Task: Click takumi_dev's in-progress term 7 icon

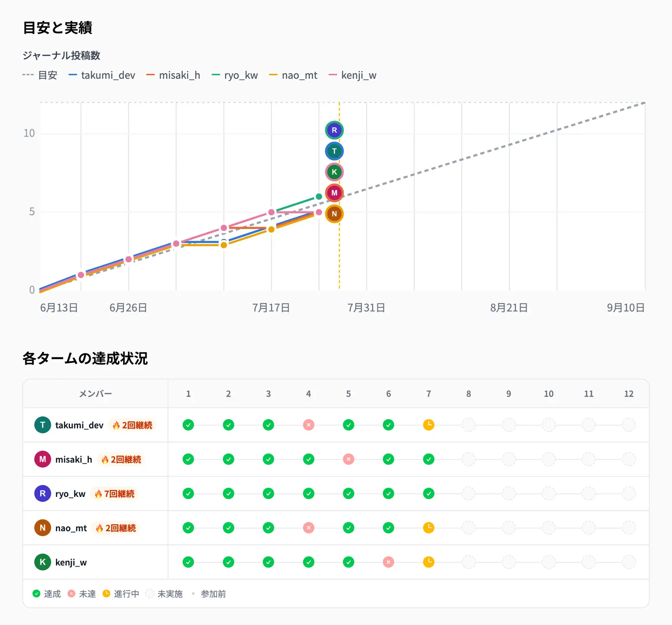Action: 428,425
